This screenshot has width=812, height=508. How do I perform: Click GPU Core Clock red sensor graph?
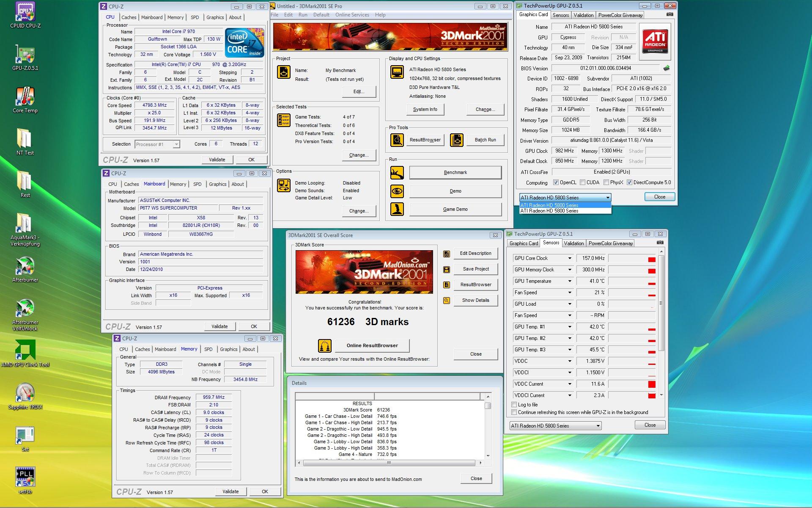[x=632, y=258]
